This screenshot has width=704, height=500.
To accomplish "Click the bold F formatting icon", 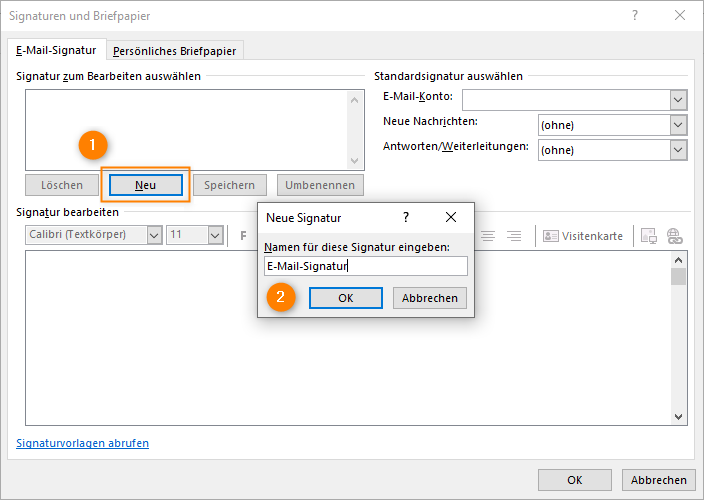I will [243, 236].
